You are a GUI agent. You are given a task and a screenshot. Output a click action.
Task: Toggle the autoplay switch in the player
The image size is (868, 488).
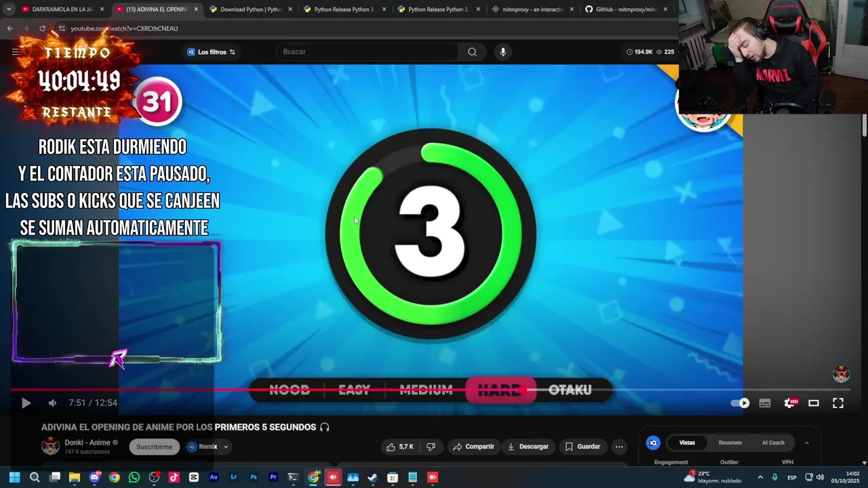[740, 403]
